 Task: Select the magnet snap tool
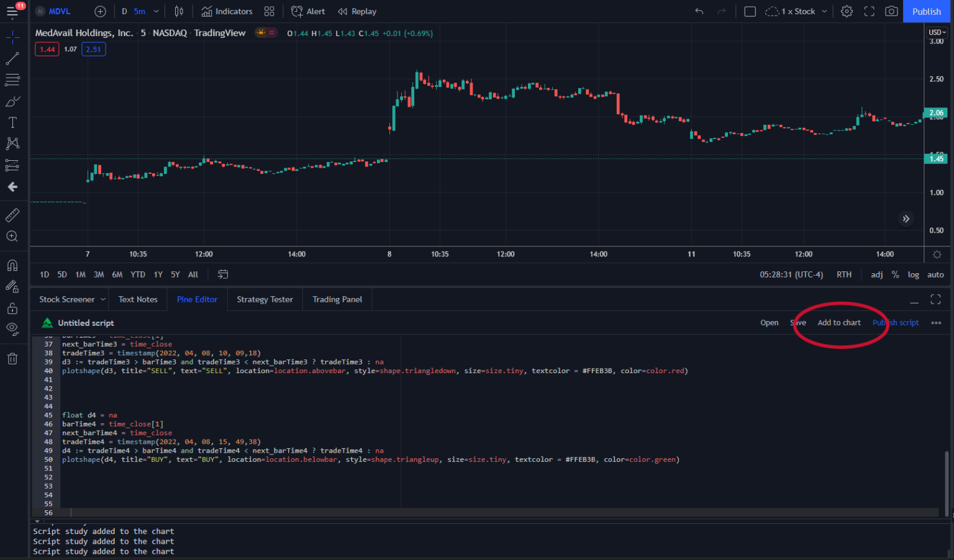pyautogui.click(x=13, y=265)
